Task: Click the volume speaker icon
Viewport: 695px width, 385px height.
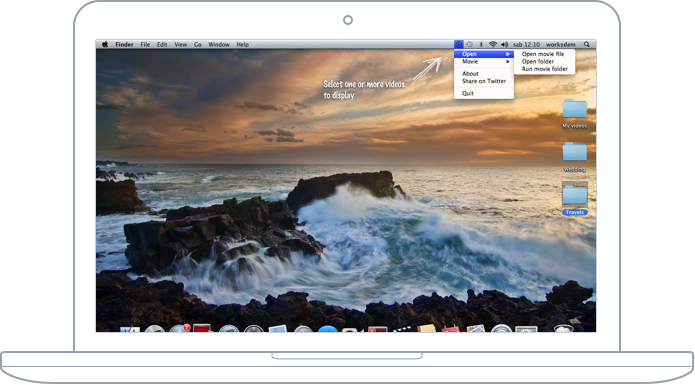Action: tap(504, 44)
